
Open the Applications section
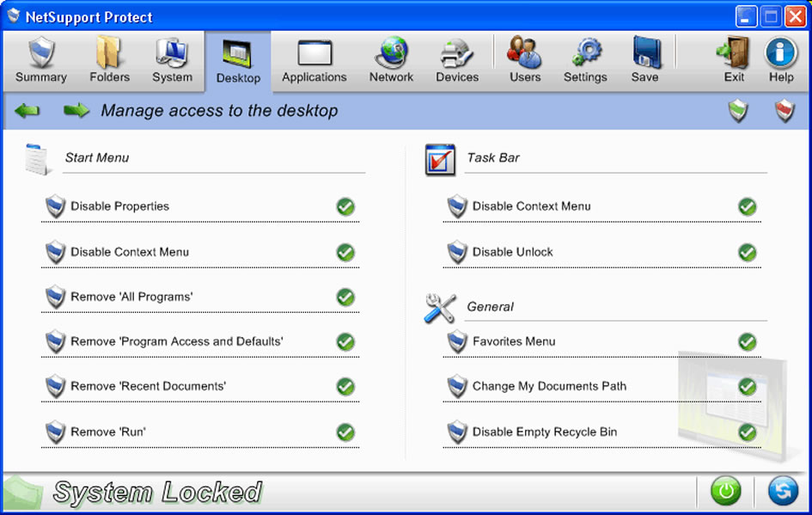(x=314, y=60)
